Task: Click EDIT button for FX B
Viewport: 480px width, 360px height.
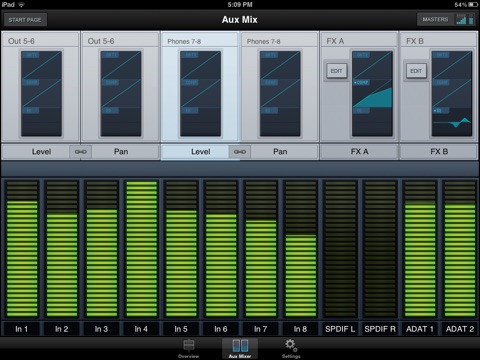Action: (x=416, y=71)
